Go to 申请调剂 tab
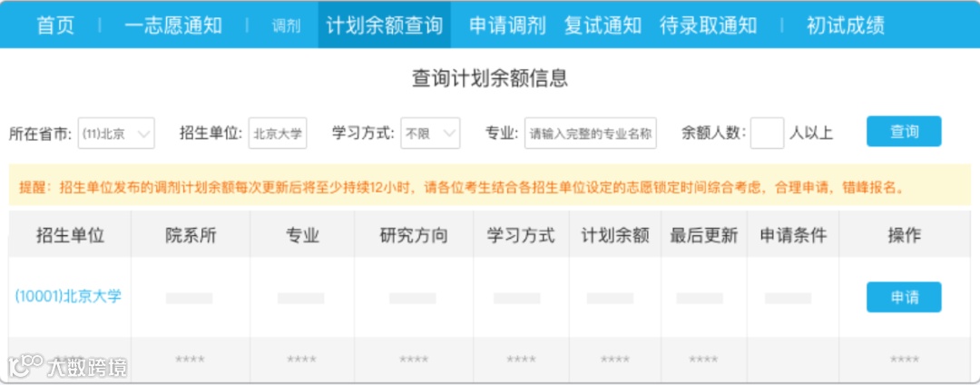980x385 pixels. [x=507, y=25]
